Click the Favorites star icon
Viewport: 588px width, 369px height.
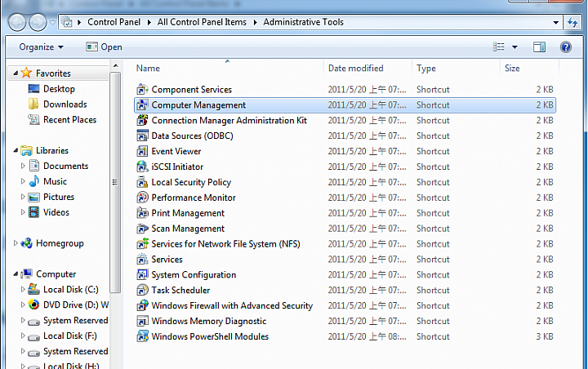pos(26,73)
